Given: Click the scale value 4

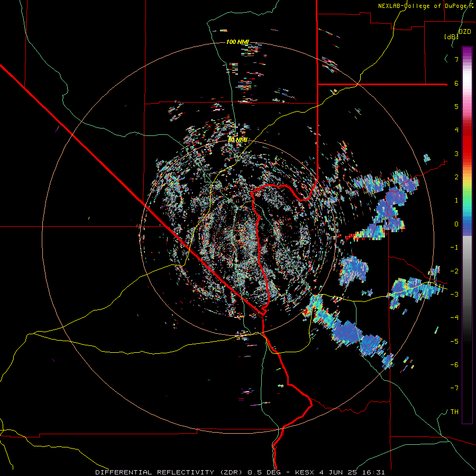Looking at the screenshot, I should [456, 130].
